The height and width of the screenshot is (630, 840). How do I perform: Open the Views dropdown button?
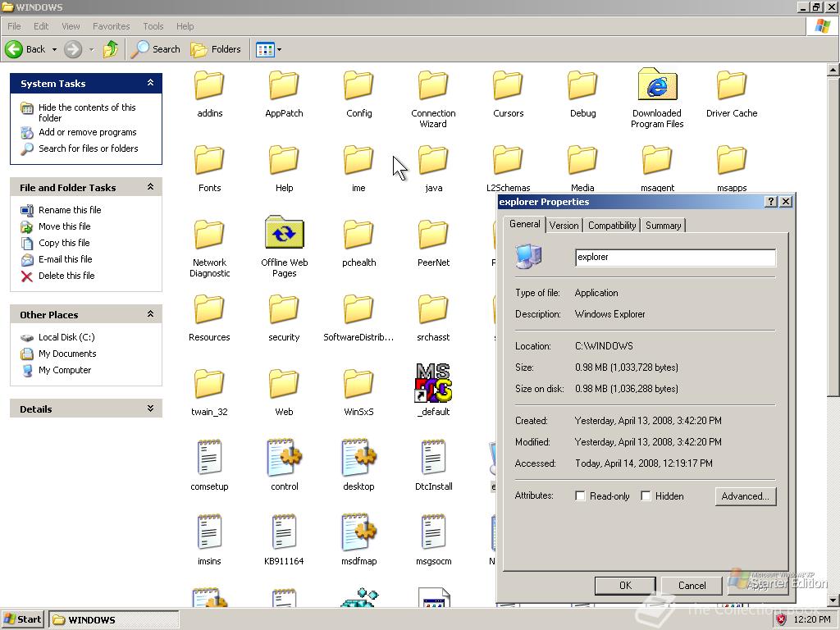(268, 49)
